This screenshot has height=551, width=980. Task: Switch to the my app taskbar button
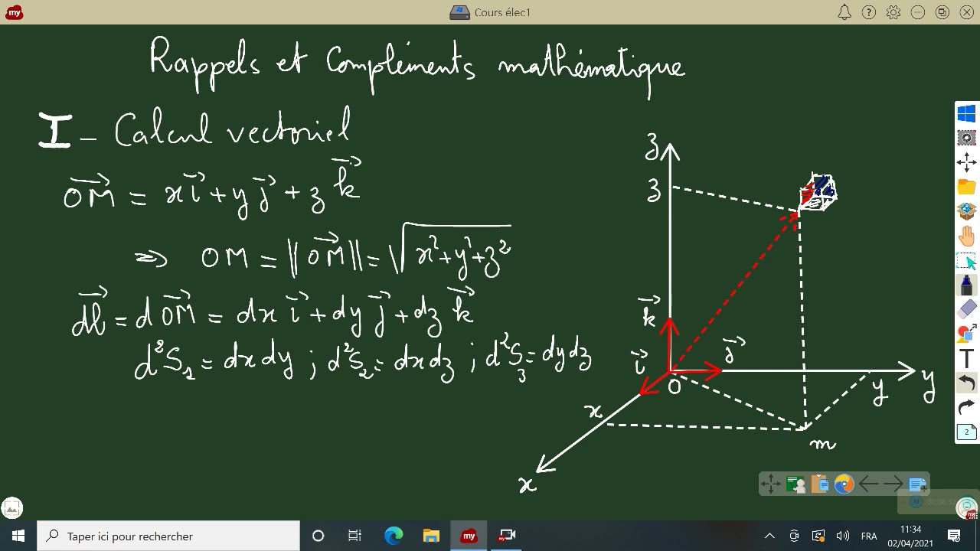coord(469,536)
